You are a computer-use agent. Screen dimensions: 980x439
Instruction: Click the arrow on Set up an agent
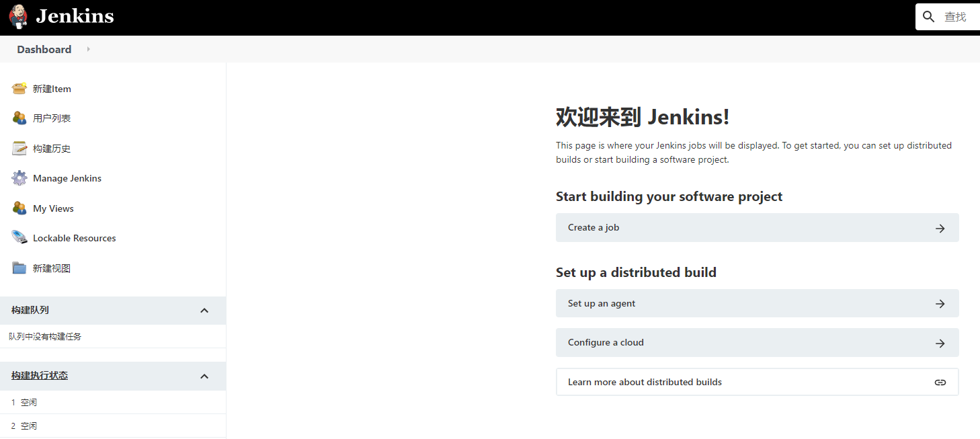[x=940, y=304]
